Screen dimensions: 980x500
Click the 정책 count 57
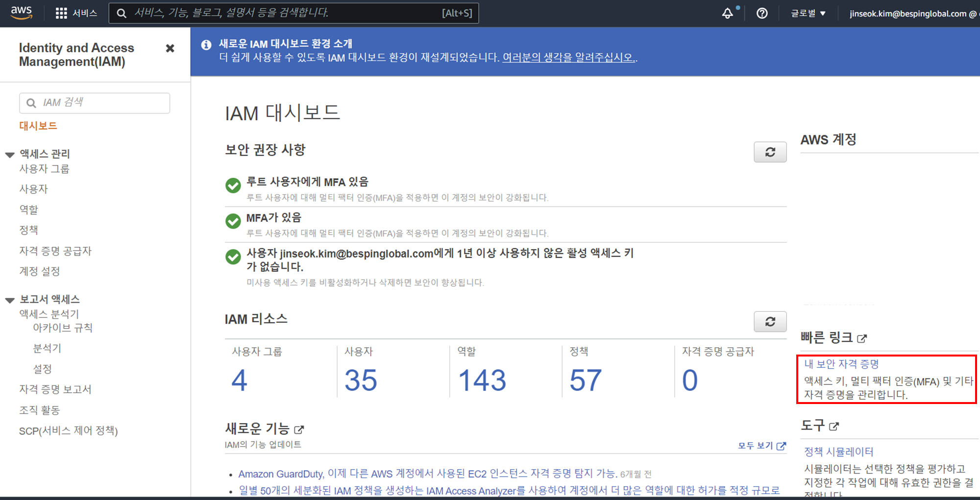[586, 381]
